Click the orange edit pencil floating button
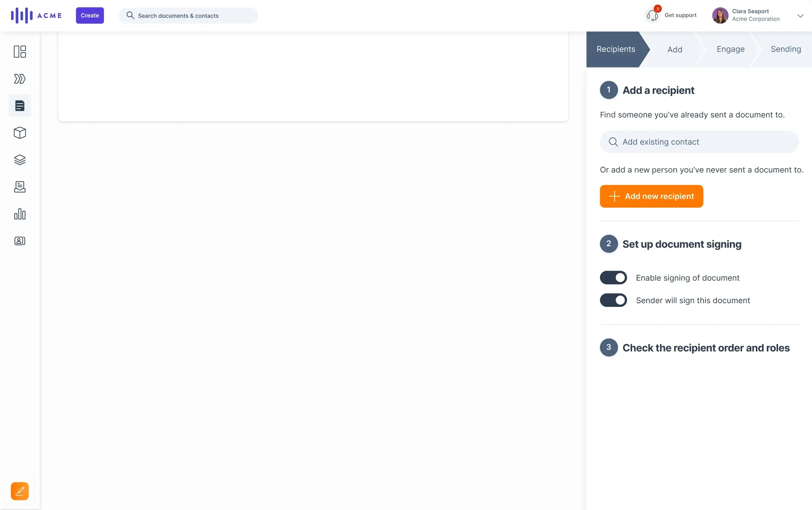The height and width of the screenshot is (510, 812). [x=19, y=491]
